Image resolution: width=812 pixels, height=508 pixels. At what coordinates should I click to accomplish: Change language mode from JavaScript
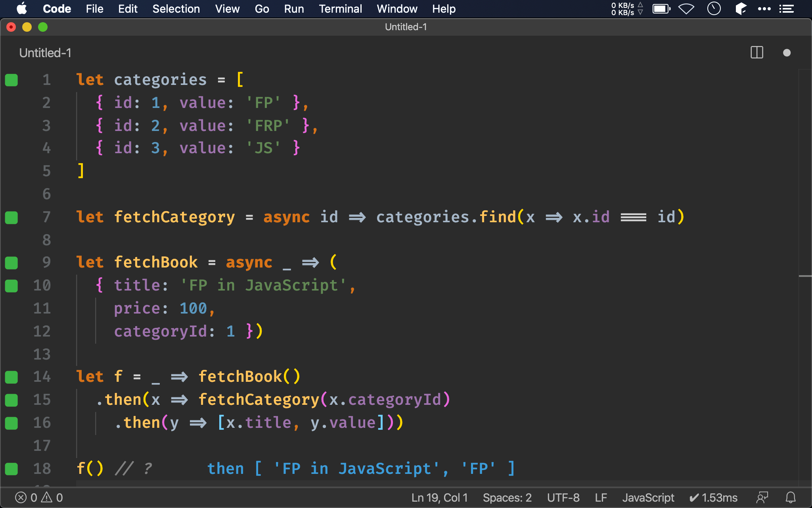pyautogui.click(x=648, y=497)
